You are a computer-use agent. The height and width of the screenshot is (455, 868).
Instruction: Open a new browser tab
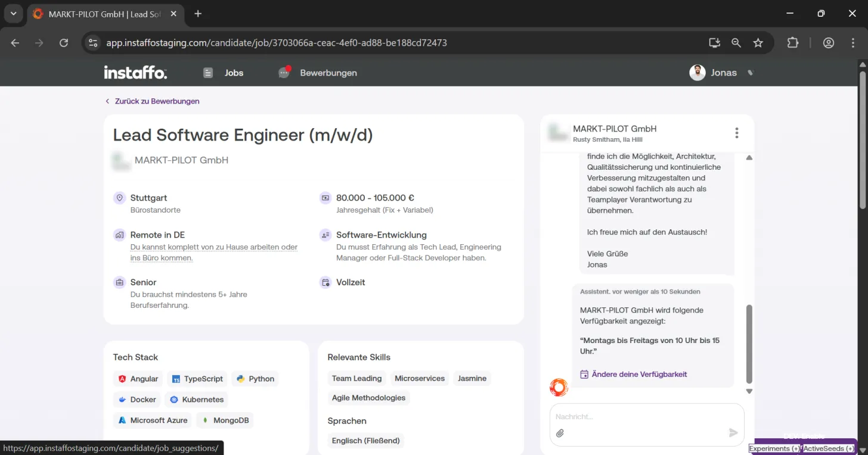tap(198, 14)
